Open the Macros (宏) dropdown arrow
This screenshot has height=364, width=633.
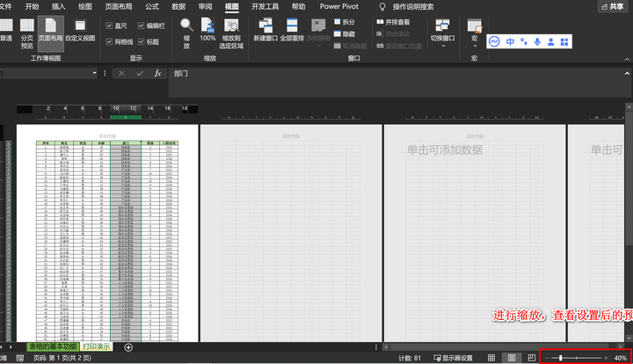(x=475, y=46)
